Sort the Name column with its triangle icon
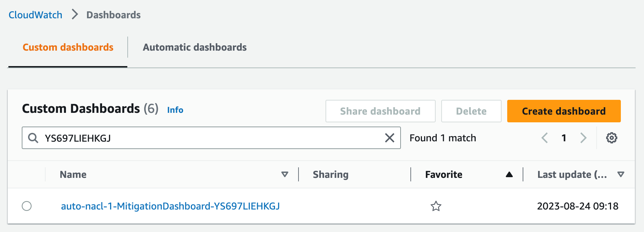The width and height of the screenshot is (644, 232). tap(285, 174)
